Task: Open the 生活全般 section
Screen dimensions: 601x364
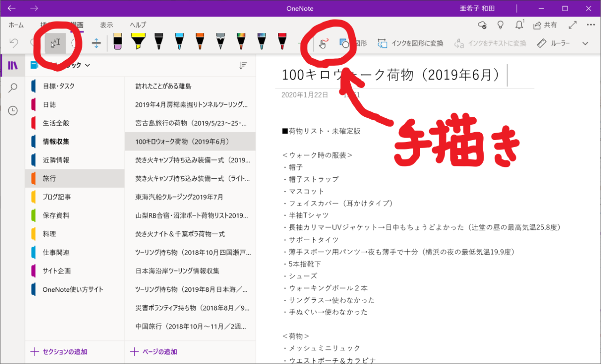Action: click(x=75, y=123)
